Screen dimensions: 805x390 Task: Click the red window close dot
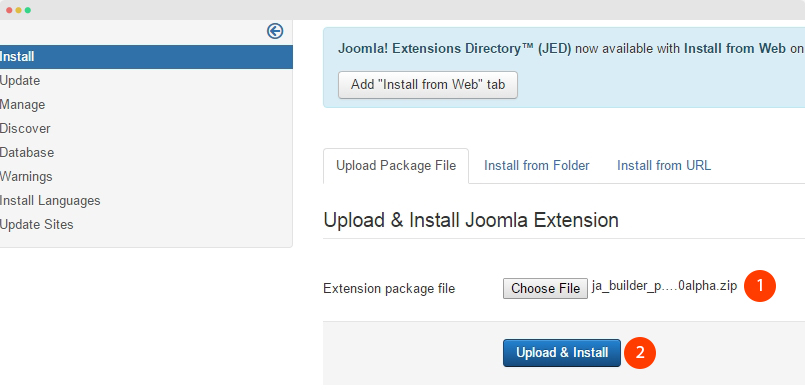pyautogui.click(x=9, y=10)
